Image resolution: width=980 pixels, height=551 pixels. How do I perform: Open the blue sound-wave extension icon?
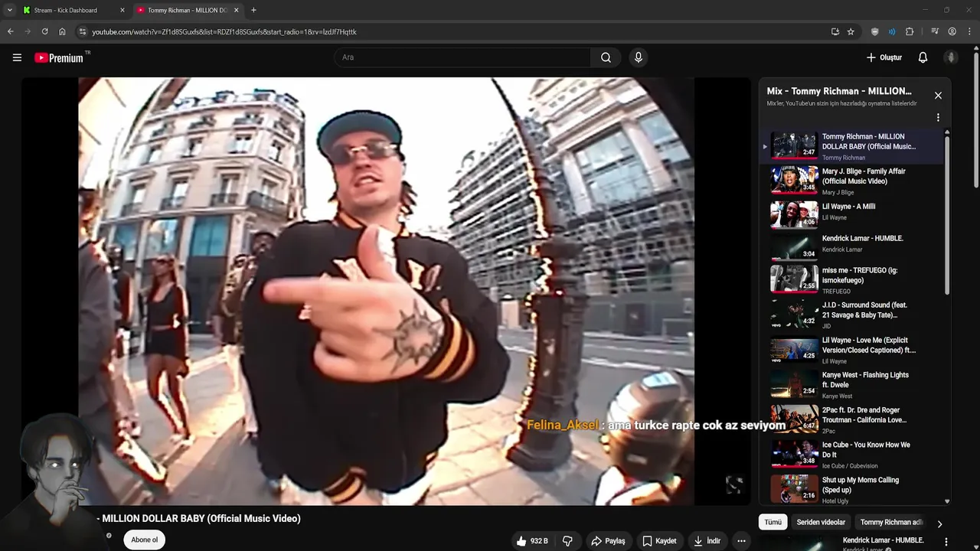coord(892,31)
